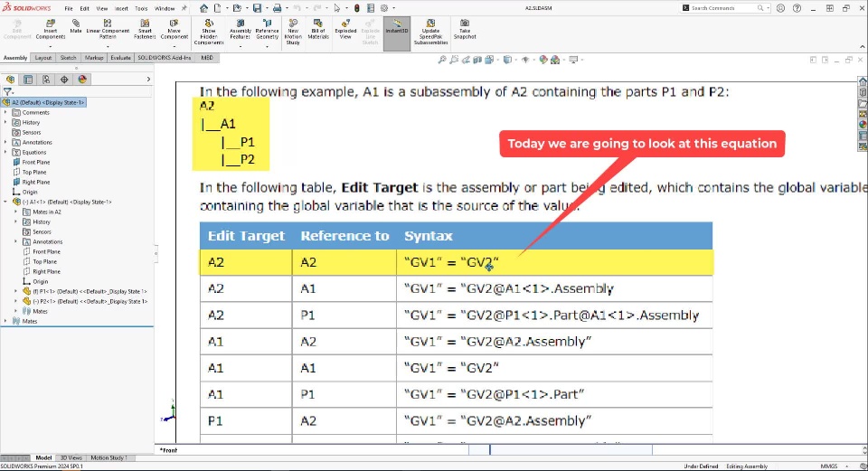Screen dimensions: 868x471
Task: Open the Window menu
Action: [x=165, y=8]
